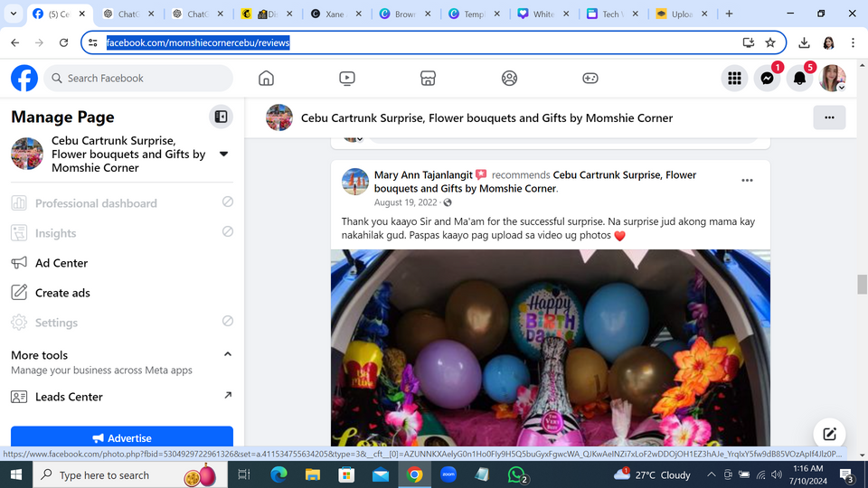The width and height of the screenshot is (868, 488).
Task: Show notifications bell
Action: coord(799,79)
